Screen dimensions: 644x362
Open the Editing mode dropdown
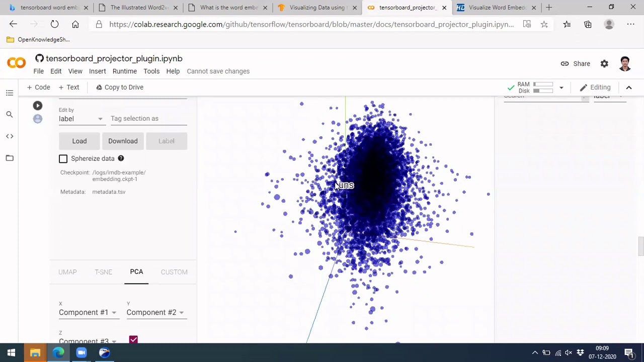[x=595, y=87]
